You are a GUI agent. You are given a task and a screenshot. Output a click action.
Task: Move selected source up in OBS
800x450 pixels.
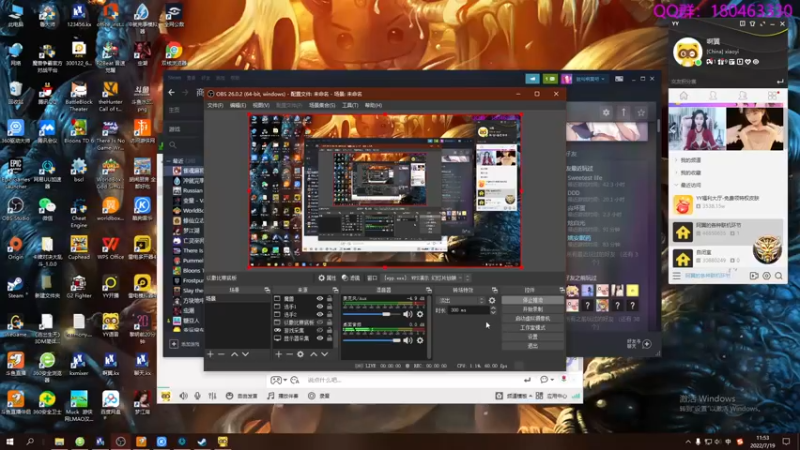tap(314, 354)
